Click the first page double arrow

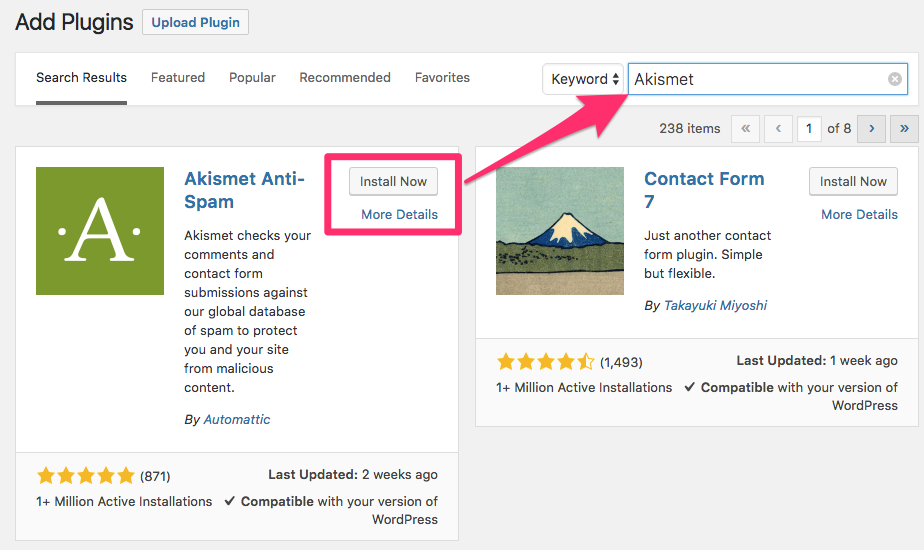(745, 129)
